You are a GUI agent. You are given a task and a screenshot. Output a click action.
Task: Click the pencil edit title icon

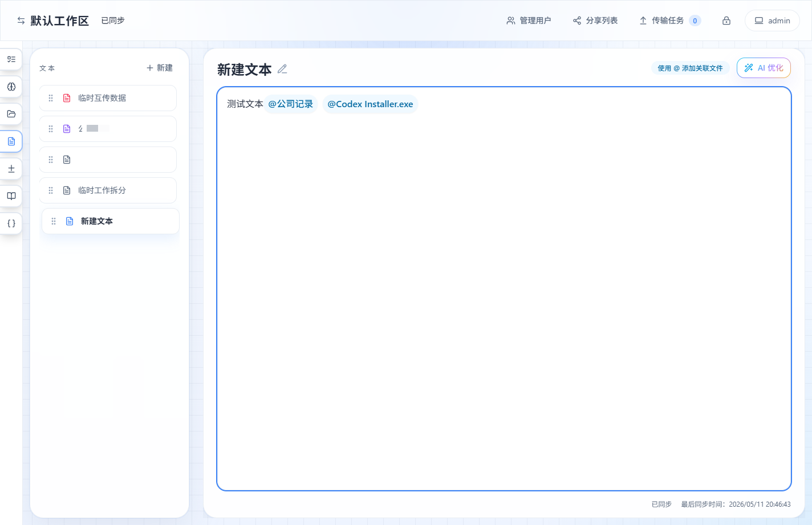pyautogui.click(x=282, y=70)
